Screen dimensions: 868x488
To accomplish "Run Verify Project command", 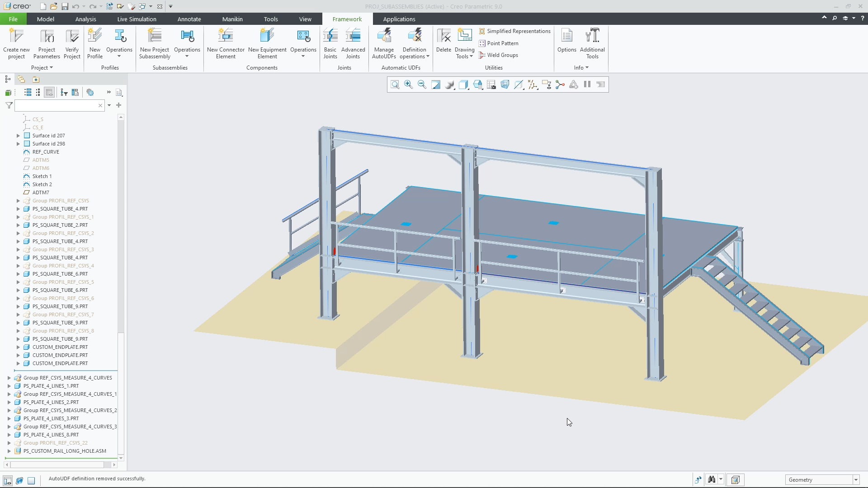I will click(72, 43).
